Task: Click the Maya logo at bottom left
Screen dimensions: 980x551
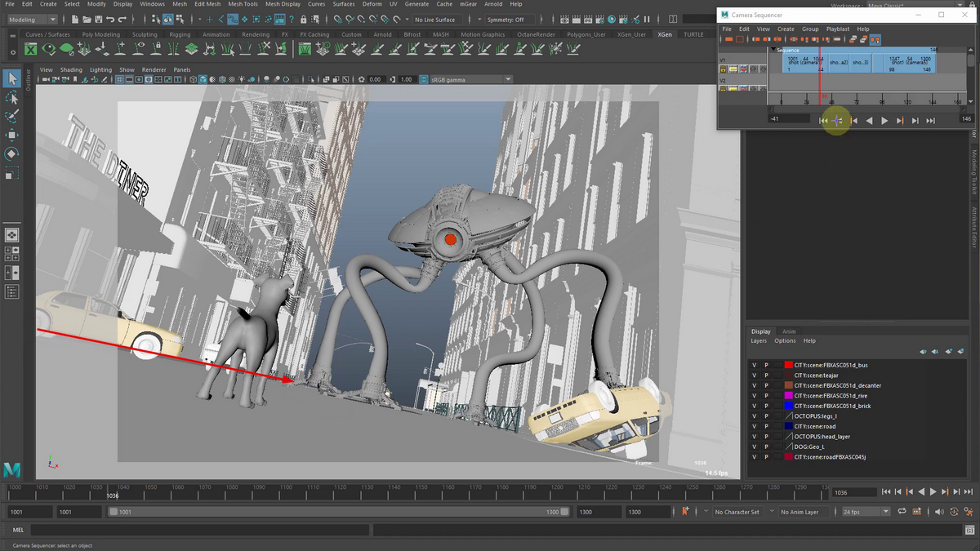Action: [11, 469]
